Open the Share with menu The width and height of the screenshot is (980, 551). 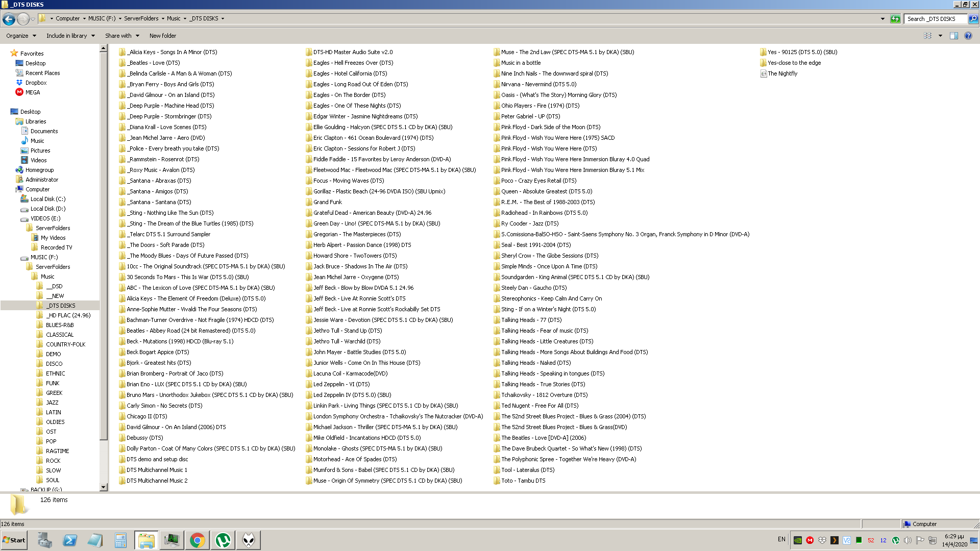point(122,36)
